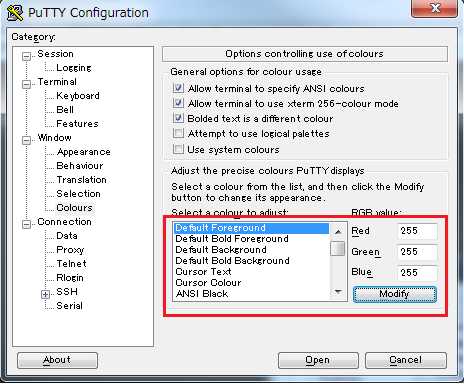Close the PuTTY Configuration window

tap(435, 8)
